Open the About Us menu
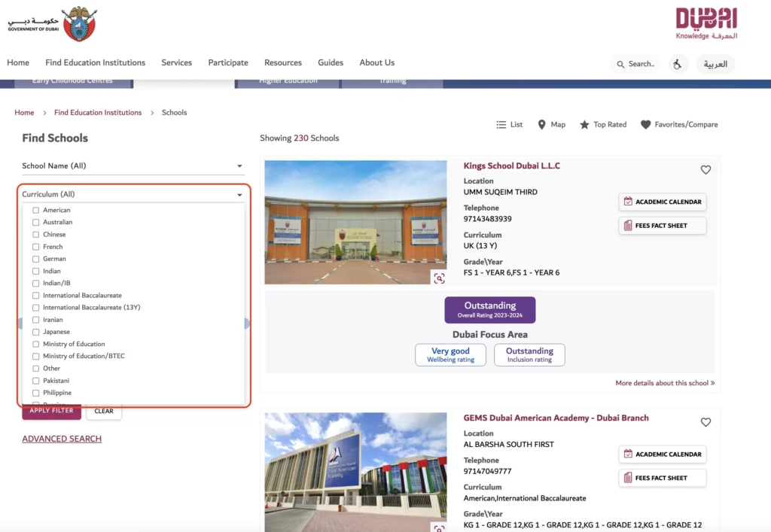 [377, 63]
